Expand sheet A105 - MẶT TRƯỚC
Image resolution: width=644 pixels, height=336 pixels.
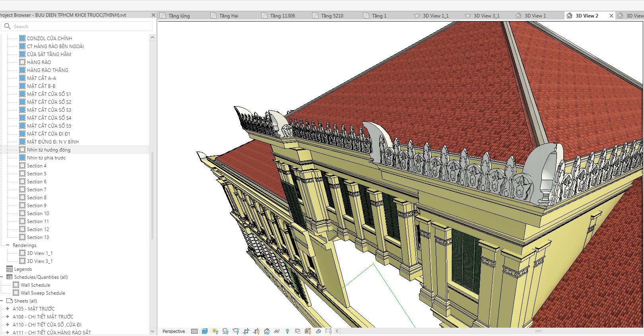(8, 309)
